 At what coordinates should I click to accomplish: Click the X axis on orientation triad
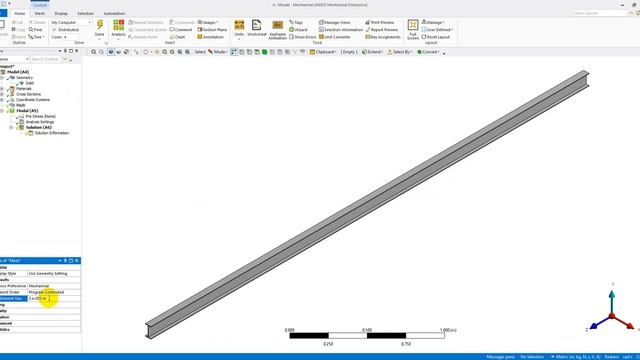pyautogui.click(x=630, y=326)
